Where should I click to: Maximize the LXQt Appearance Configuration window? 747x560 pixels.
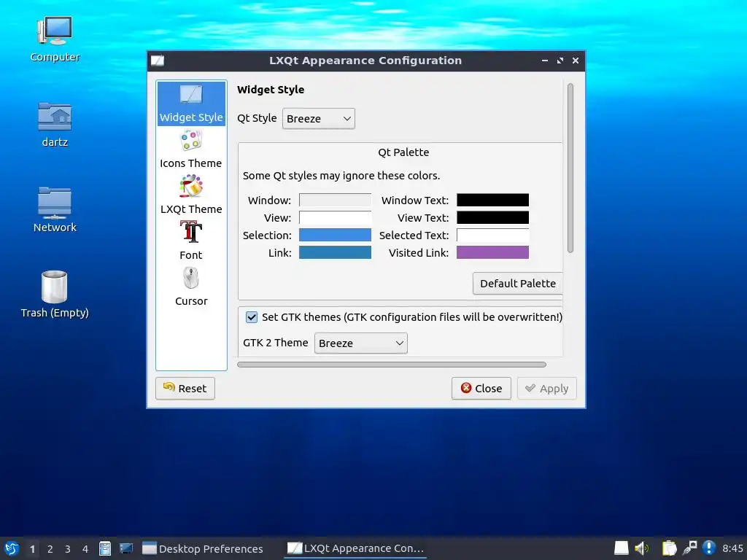560,61
